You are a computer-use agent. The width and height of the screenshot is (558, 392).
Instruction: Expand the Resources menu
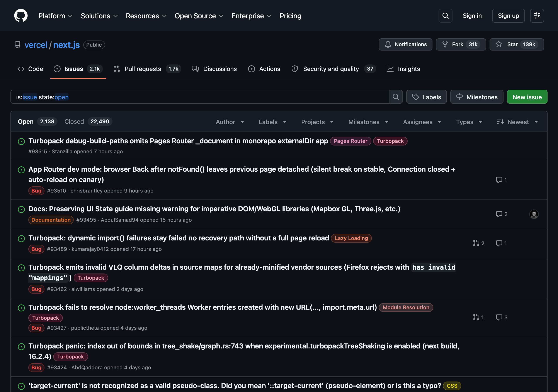click(146, 16)
